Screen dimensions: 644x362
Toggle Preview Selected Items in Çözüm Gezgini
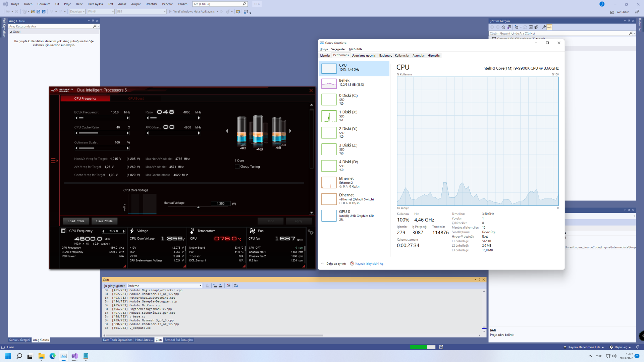(549, 27)
